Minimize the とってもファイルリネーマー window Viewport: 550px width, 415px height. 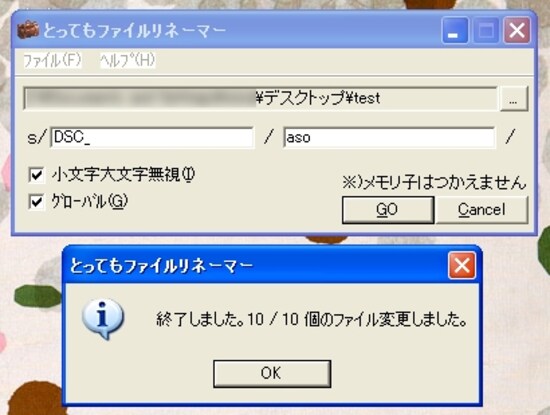coord(455,31)
